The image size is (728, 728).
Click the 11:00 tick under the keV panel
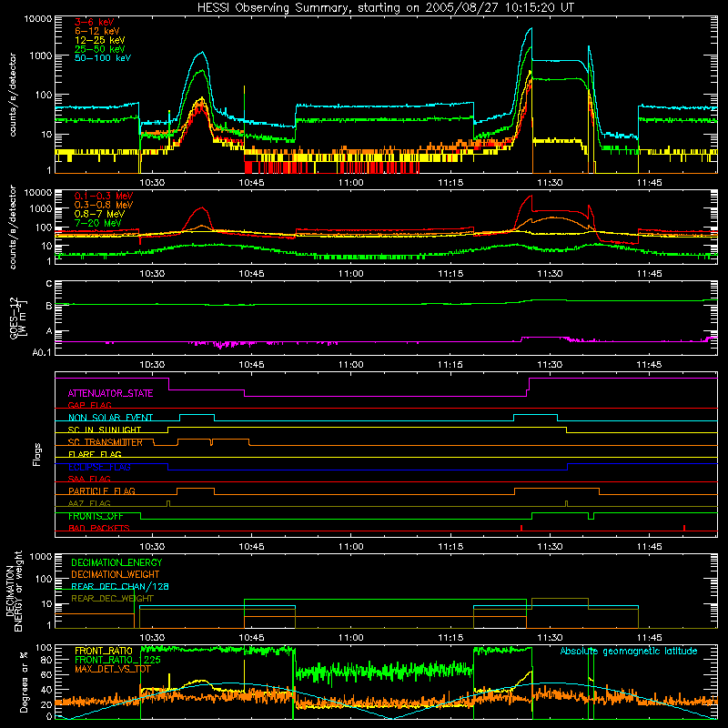(x=351, y=182)
